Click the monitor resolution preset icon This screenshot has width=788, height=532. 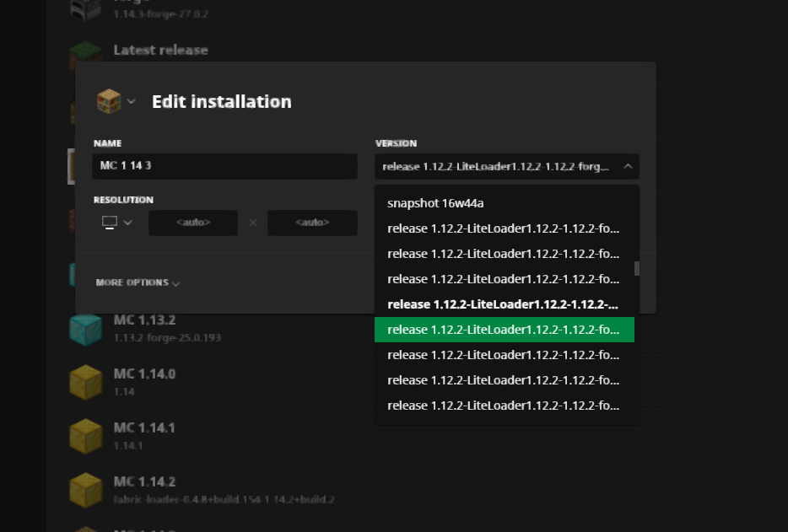(x=109, y=223)
